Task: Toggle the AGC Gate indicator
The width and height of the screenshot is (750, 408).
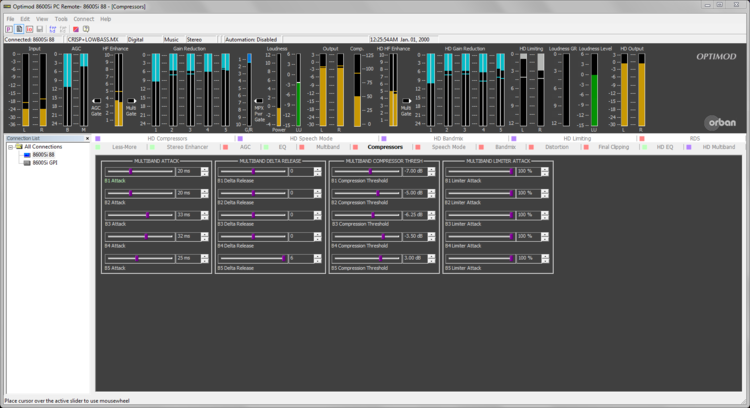Action: [96, 102]
